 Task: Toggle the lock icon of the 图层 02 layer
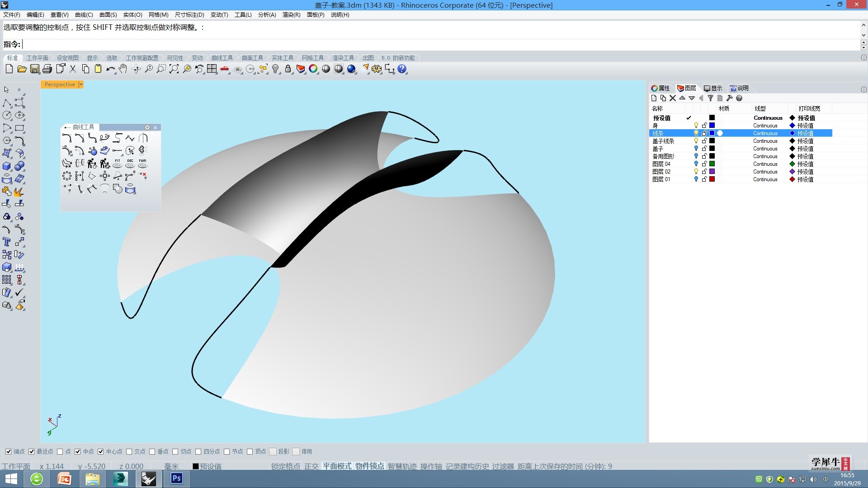[x=704, y=172]
